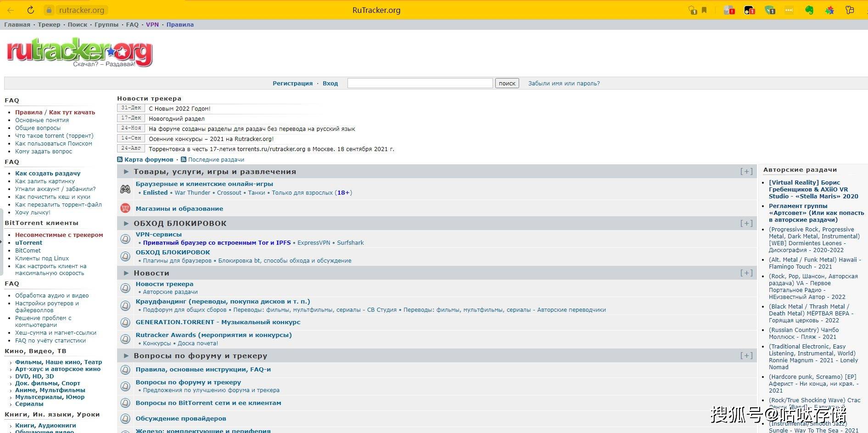
Task: Collapse the Товары, услуги, игры category triangle
Action: [x=126, y=172]
